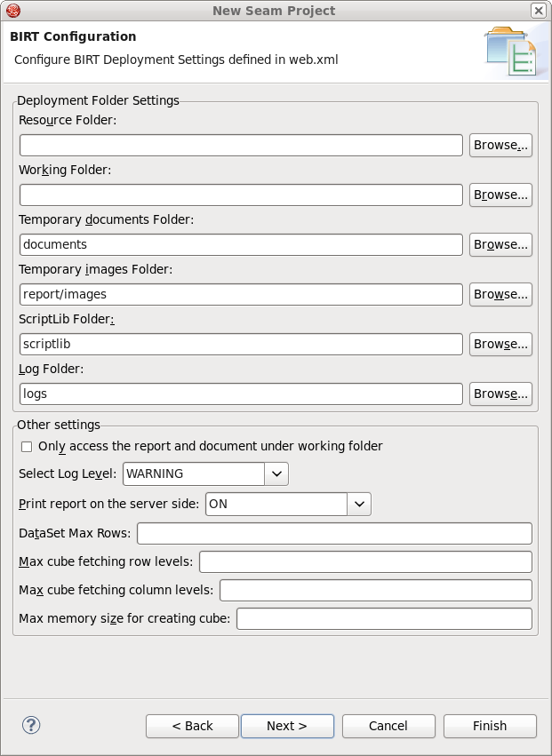Cancel the project wizard
552x756 pixels.
coord(388,726)
